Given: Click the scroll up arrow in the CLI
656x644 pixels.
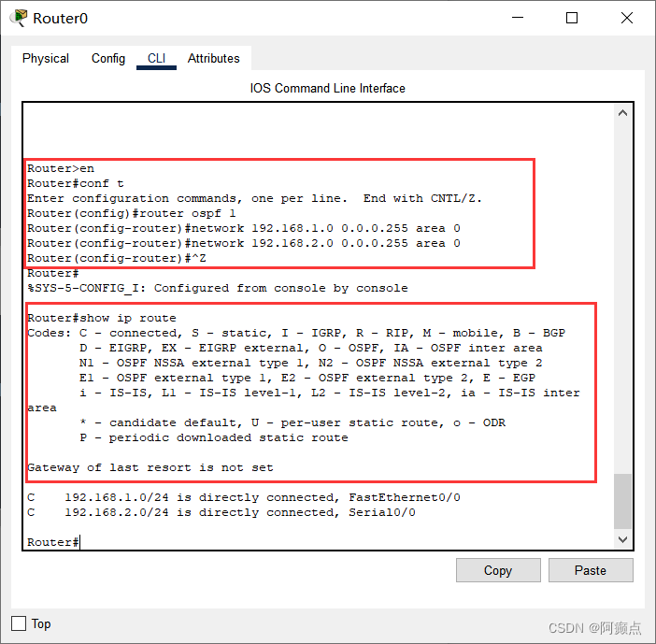Looking at the screenshot, I should coord(622,113).
